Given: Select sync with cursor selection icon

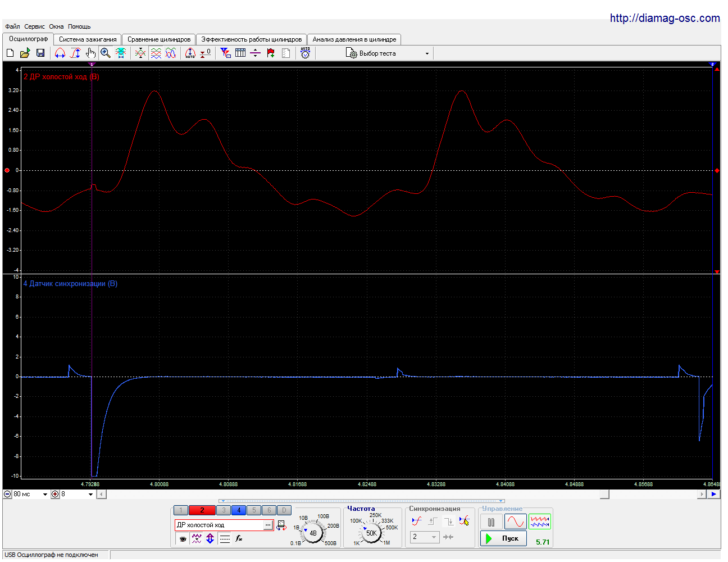Looking at the screenshot, I should point(464,521).
